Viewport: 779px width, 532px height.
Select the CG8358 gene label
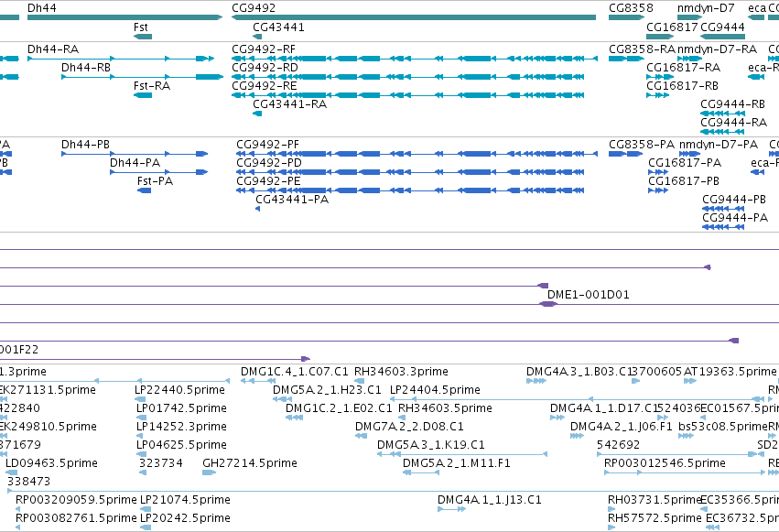click(631, 8)
